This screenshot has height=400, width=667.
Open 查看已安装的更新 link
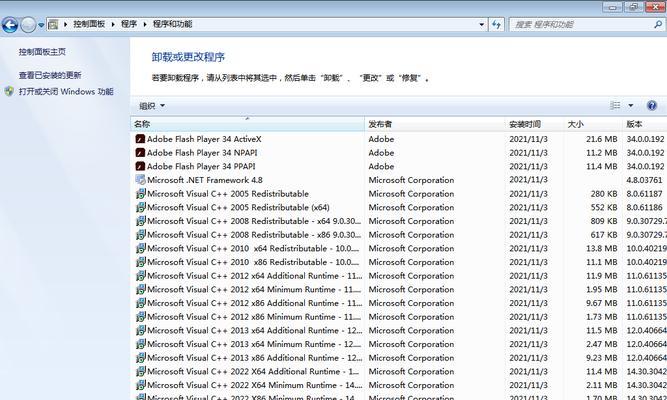coord(50,75)
